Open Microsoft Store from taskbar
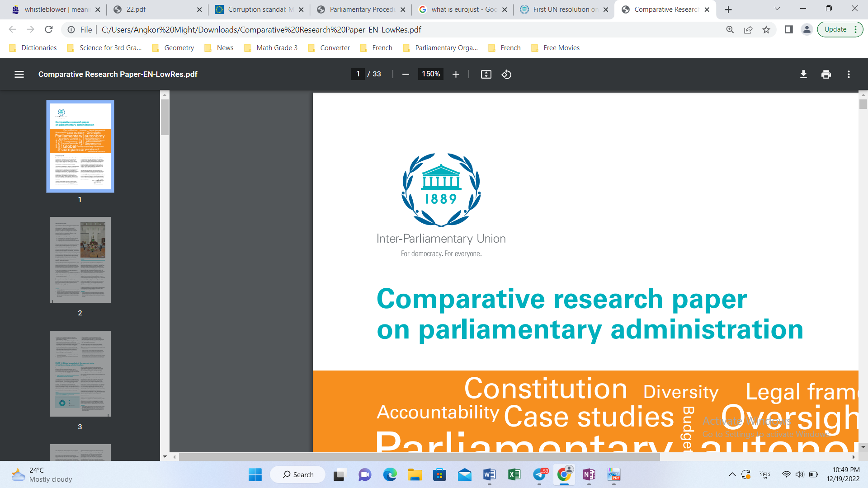Viewport: 868px width, 488px height. click(439, 474)
